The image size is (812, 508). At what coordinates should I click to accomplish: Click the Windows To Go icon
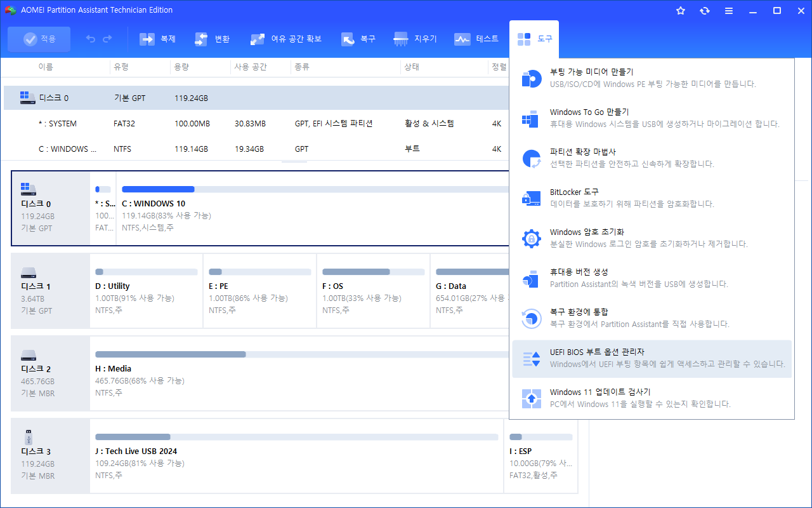[531, 118]
